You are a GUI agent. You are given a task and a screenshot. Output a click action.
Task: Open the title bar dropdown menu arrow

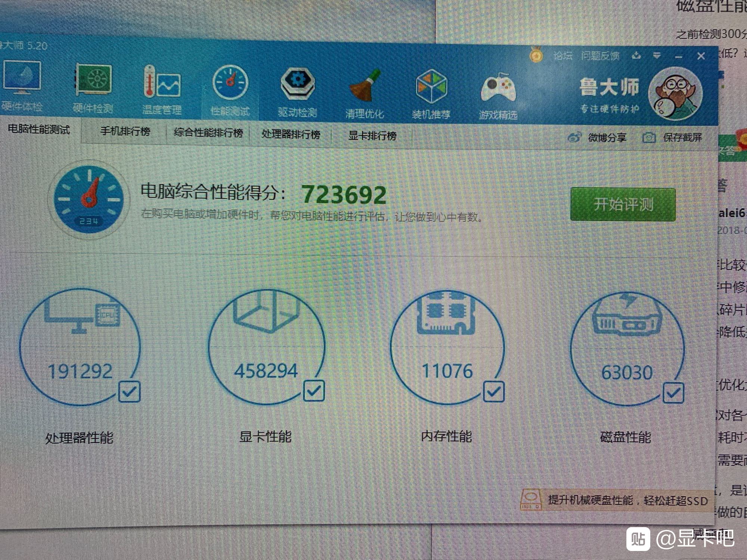click(657, 56)
